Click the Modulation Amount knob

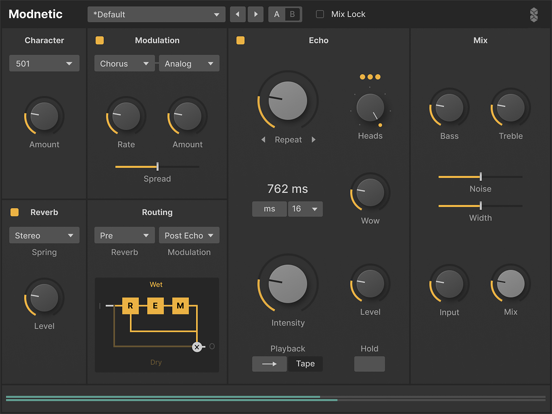[187, 116]
